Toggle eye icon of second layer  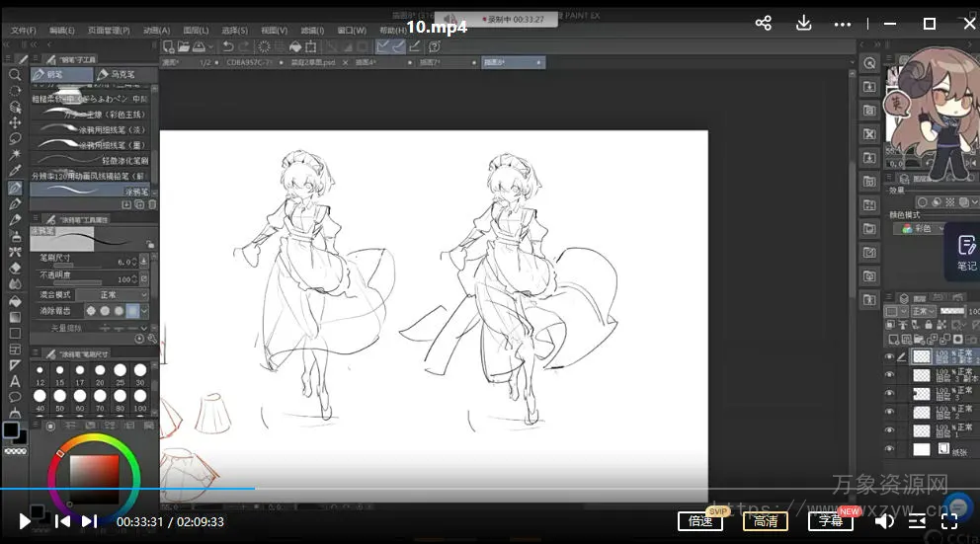889,376
